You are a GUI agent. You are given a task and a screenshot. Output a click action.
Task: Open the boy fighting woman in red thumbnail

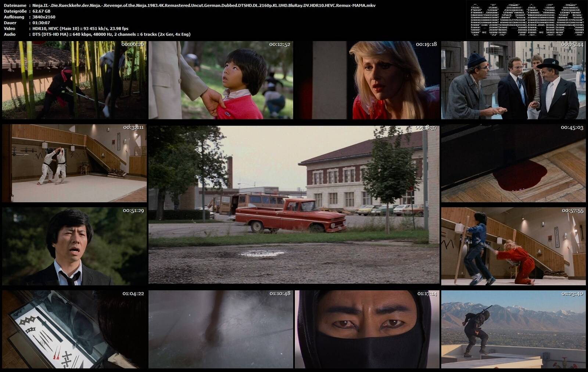(x=513, y=246)
